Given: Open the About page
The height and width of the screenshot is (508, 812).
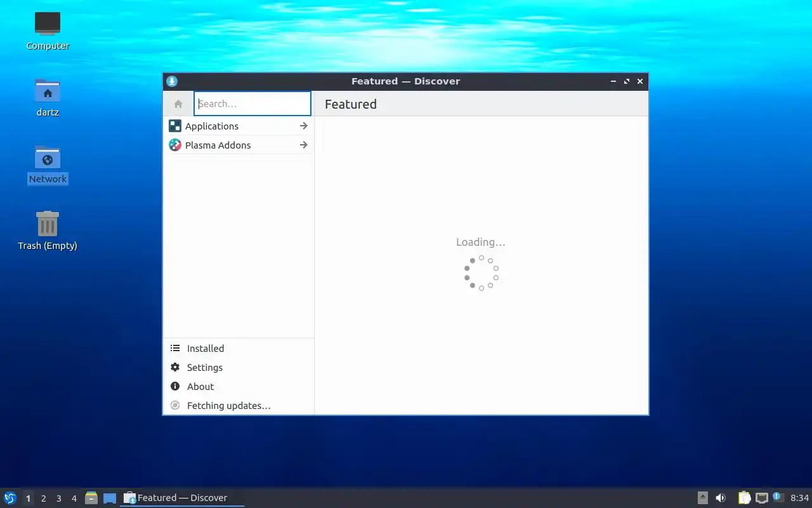Looking at the screenshot, I should (x=239, y=386).
